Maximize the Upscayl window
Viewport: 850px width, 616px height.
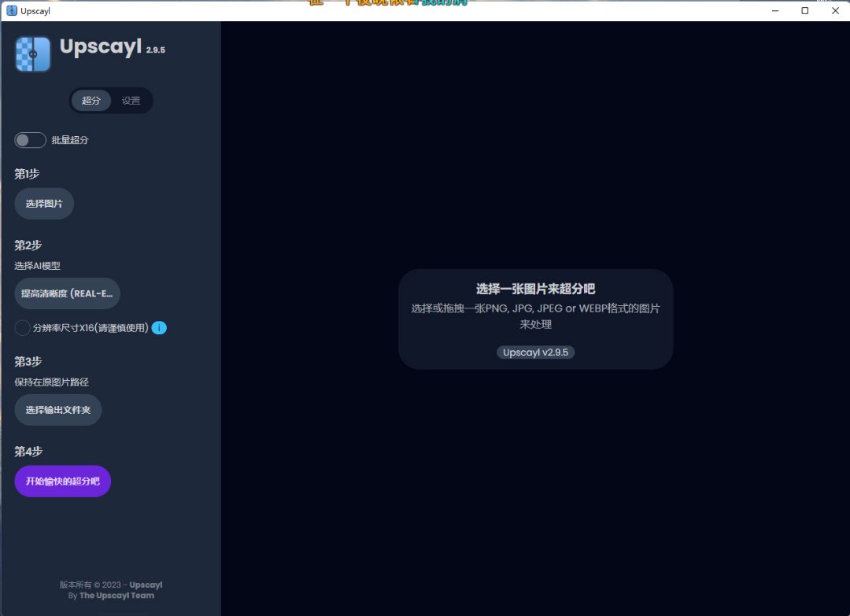coord(805,10)
